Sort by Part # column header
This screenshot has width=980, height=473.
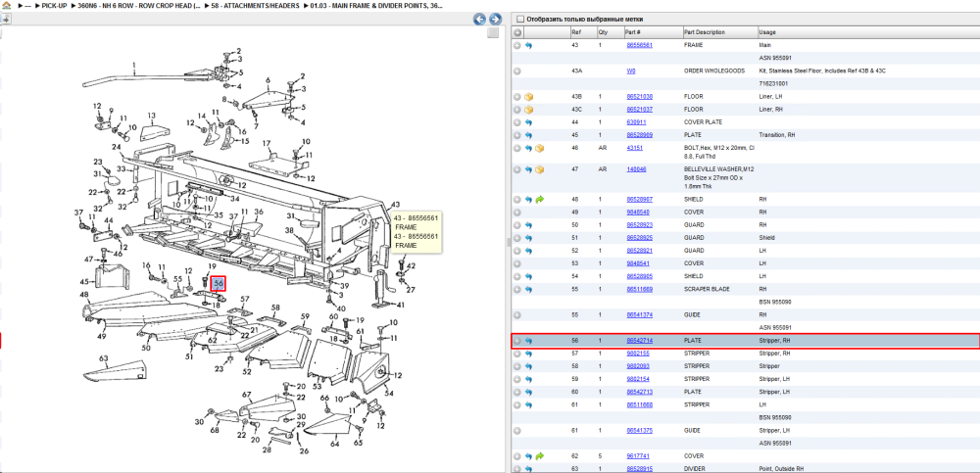653,32
